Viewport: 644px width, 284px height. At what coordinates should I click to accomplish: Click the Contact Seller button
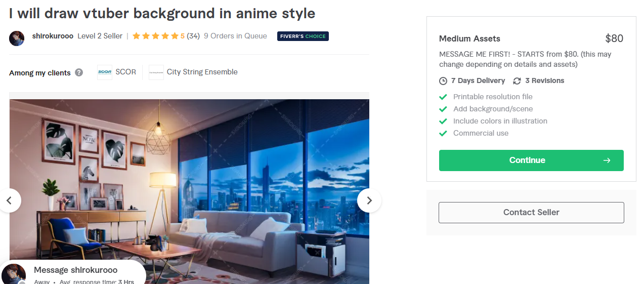(531, 213)
